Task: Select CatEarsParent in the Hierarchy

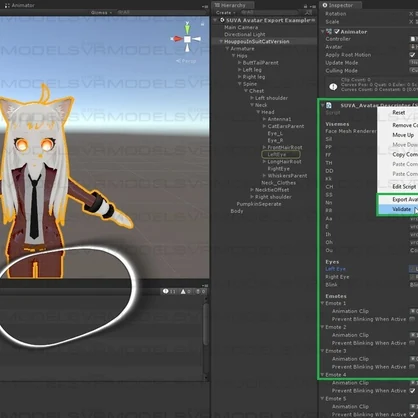Action: (286, 126)
